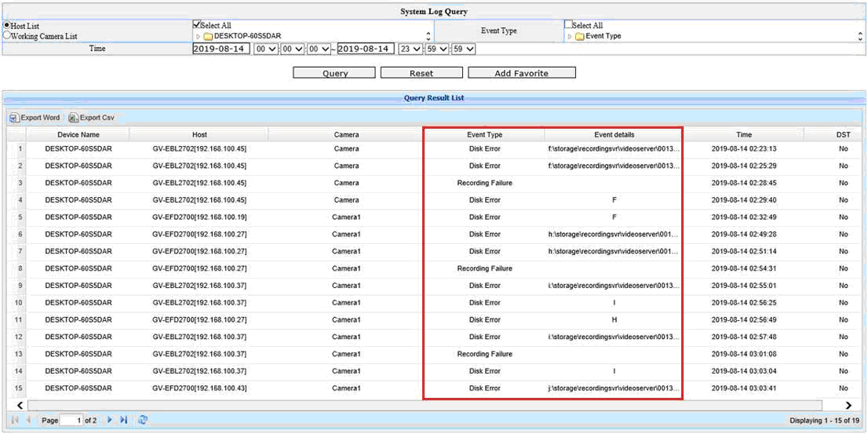Click host GV-EFD2700[192.168.100.43]

click(200, 388)
